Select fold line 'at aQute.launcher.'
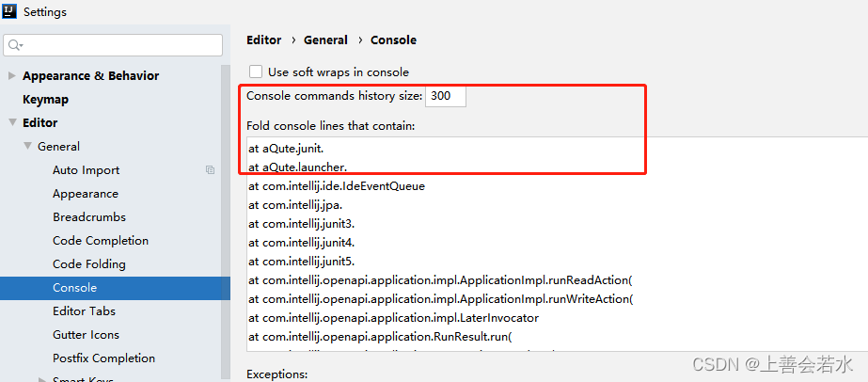The width and height of the screenshot is (868, 382). click(x=298, y=167)
